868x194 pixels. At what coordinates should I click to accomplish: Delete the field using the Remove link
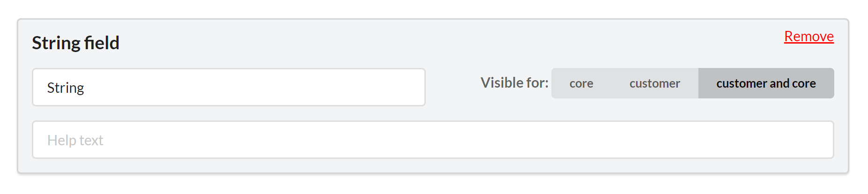click(809, 37)
